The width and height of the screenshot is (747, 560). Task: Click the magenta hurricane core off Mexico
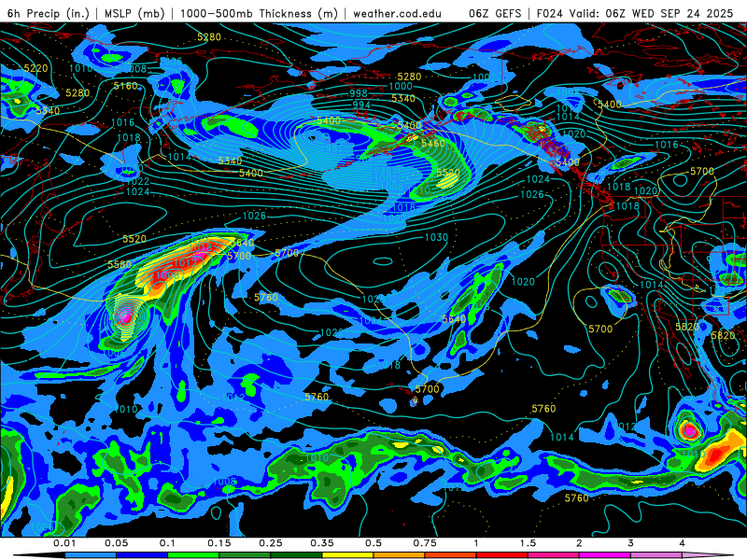click(690, 430)
